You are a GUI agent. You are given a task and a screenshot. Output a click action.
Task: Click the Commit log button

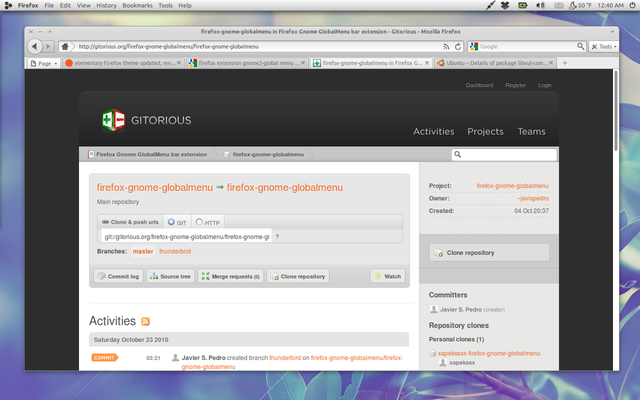[x=119, y=276]
